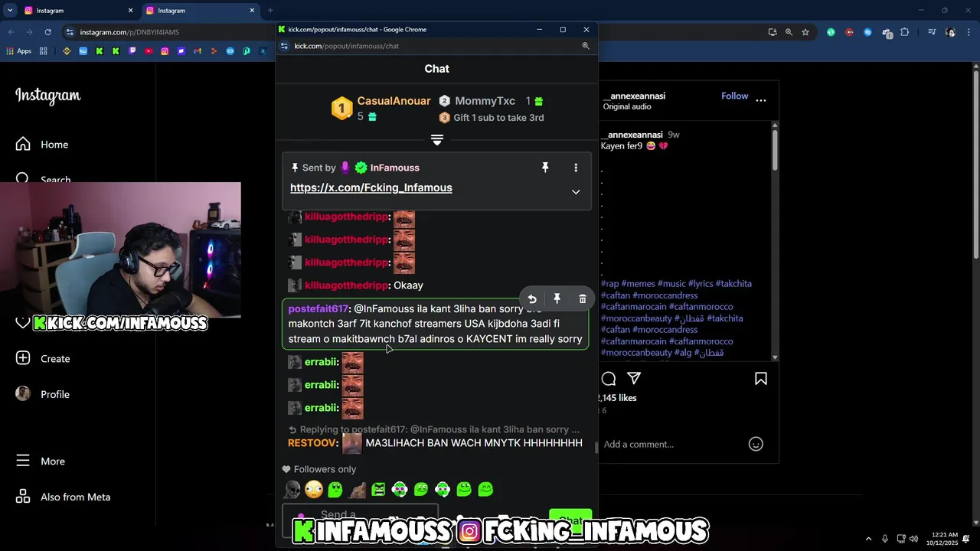
Task: Open Instagram Profile page
Action: pyautogui.click(x=43, y=394)
